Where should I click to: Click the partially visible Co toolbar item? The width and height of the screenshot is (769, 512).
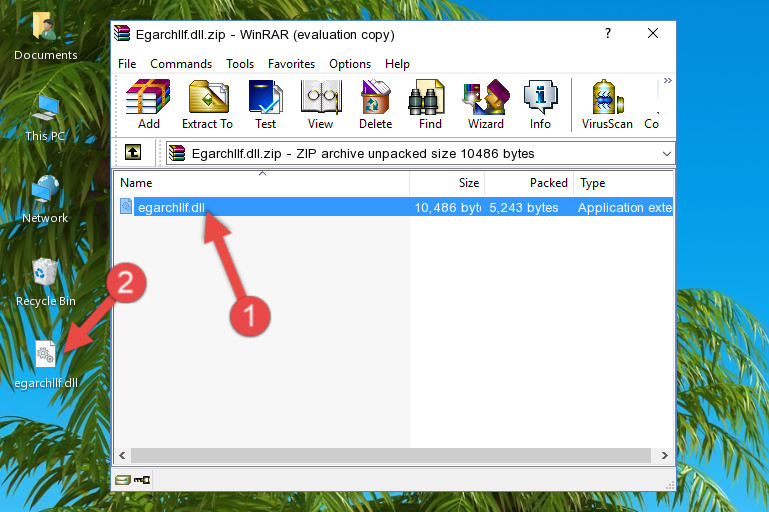tap(651, 104)
